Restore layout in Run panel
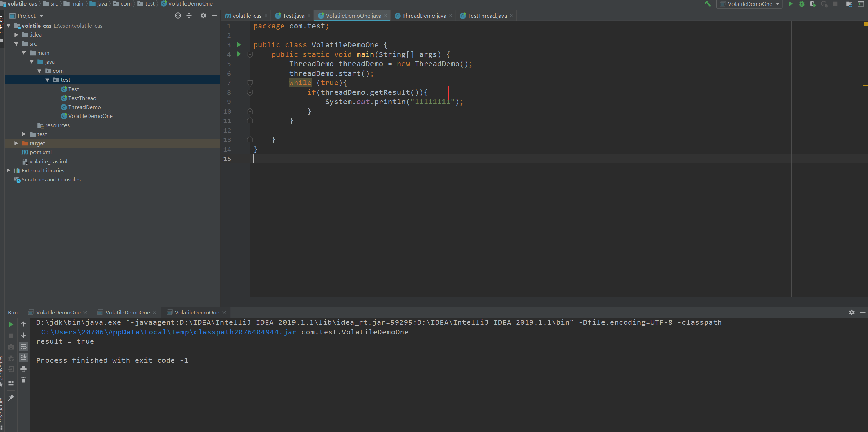 coord(11,383)
